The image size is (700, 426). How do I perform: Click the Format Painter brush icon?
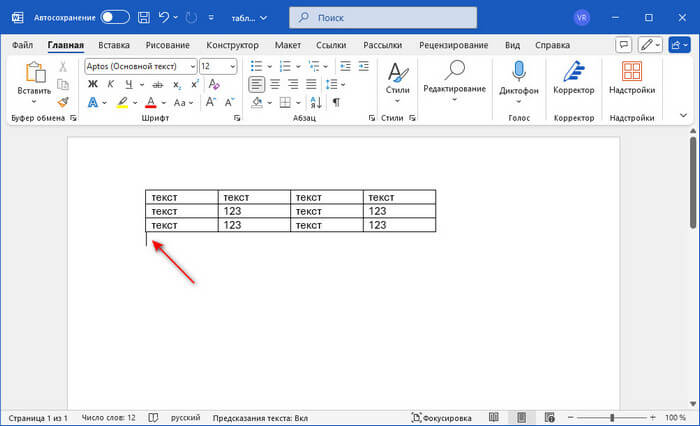point(63,102)
